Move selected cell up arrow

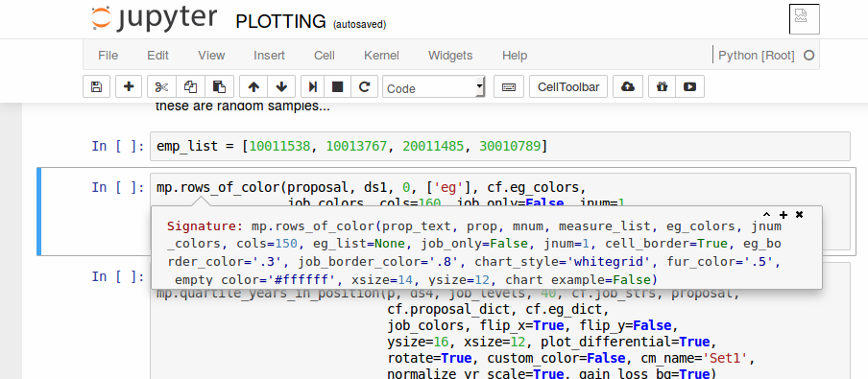[253, 87]
